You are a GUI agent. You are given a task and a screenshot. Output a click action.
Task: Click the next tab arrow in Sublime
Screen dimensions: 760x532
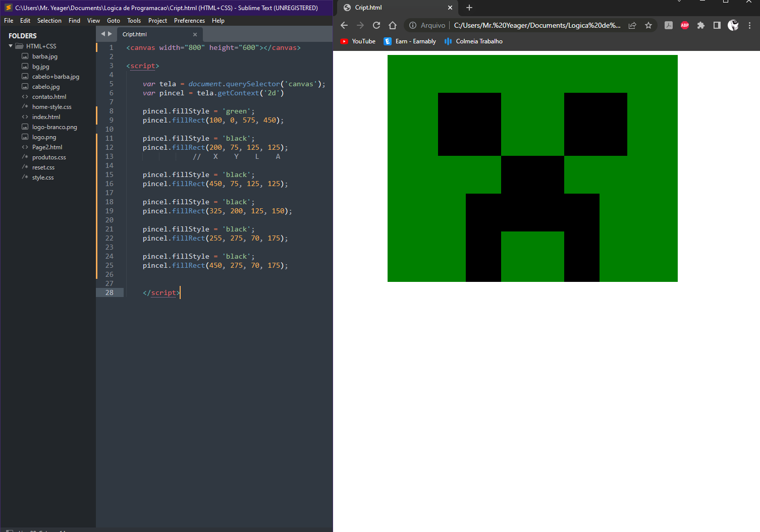tap(110, 34)
